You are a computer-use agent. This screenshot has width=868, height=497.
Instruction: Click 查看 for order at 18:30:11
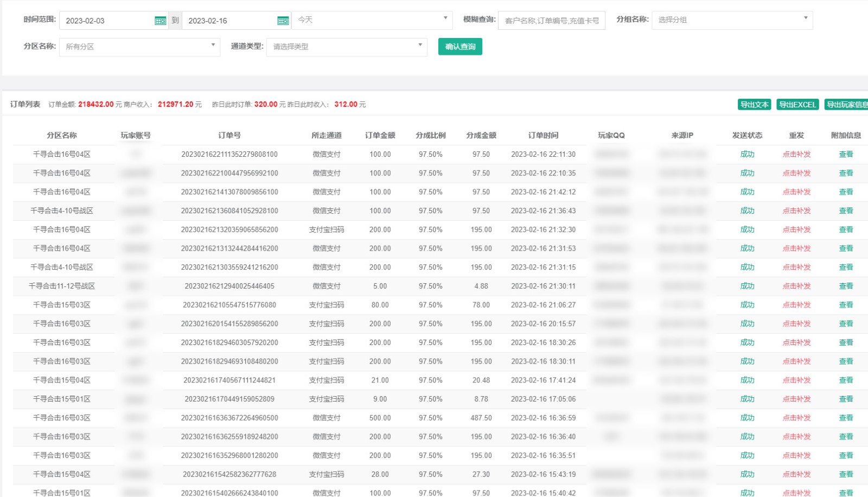846,361
